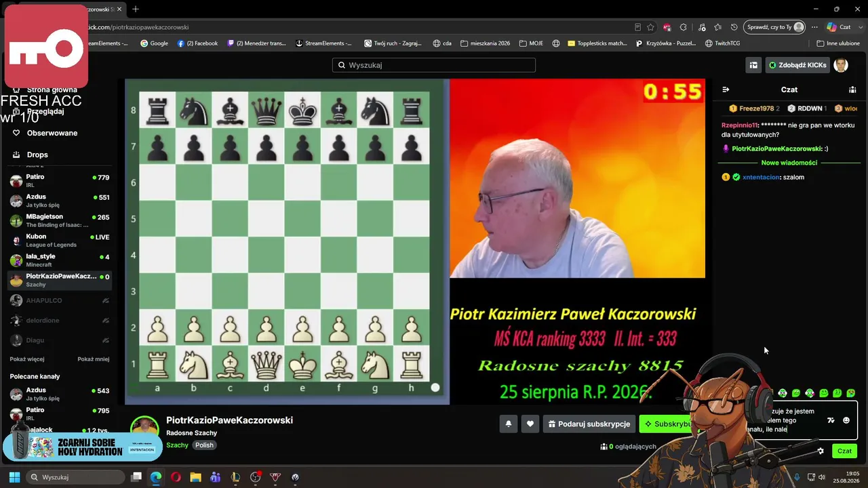The image size is (868, 488).
Task: Open offline Diagu channel in sidebar
Action: point(60,340)
